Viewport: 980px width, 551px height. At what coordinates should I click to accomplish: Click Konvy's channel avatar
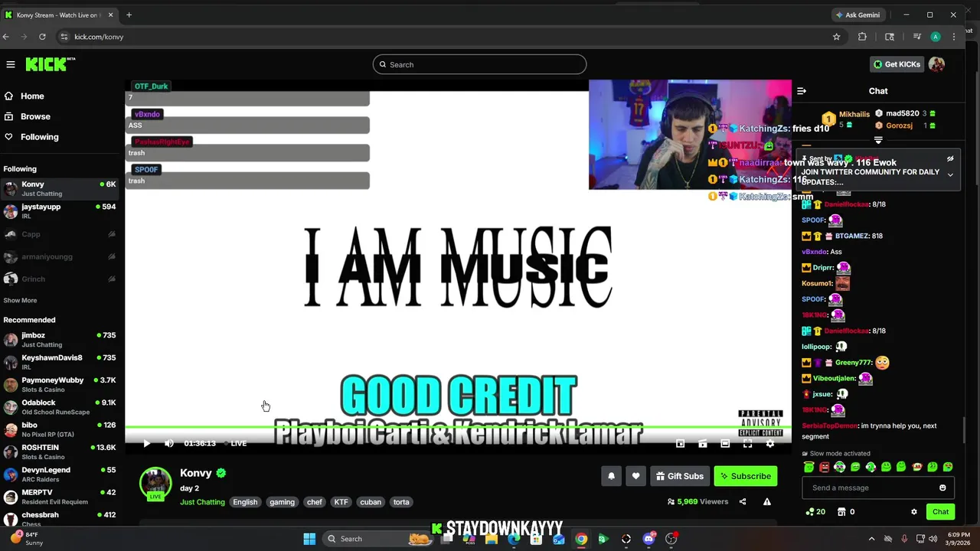(155, 483)
